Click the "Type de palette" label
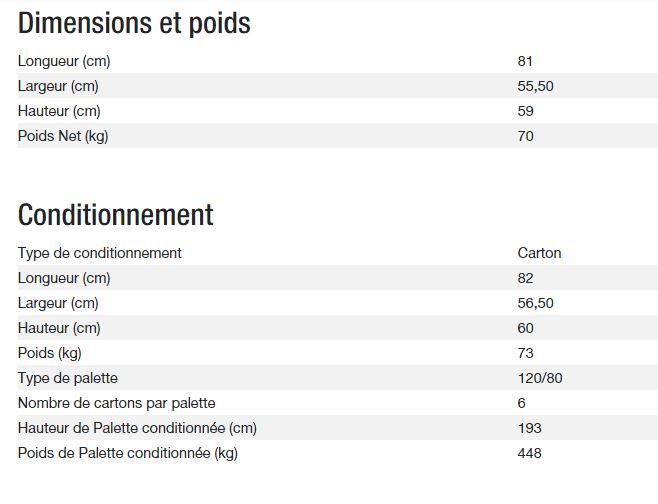658x504 pixels. point(68,378)
